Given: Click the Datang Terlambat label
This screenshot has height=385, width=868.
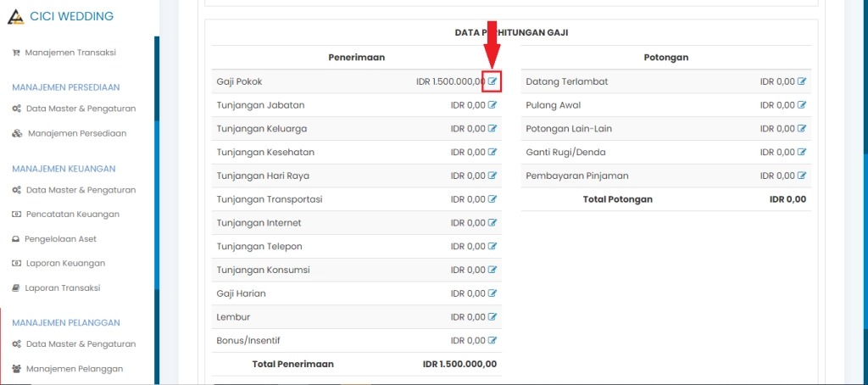Looking at the screenshot, I should [567, 81].
